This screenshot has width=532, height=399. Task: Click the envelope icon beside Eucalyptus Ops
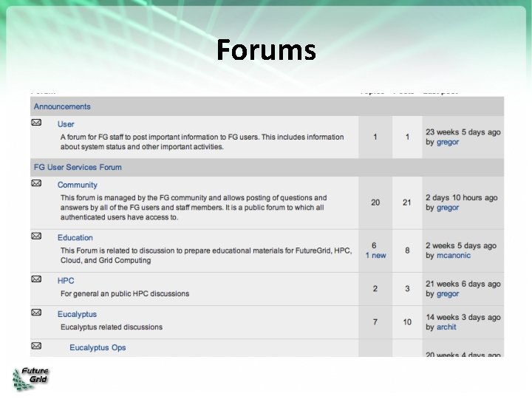pyautogui.click(x=36, y=346)
